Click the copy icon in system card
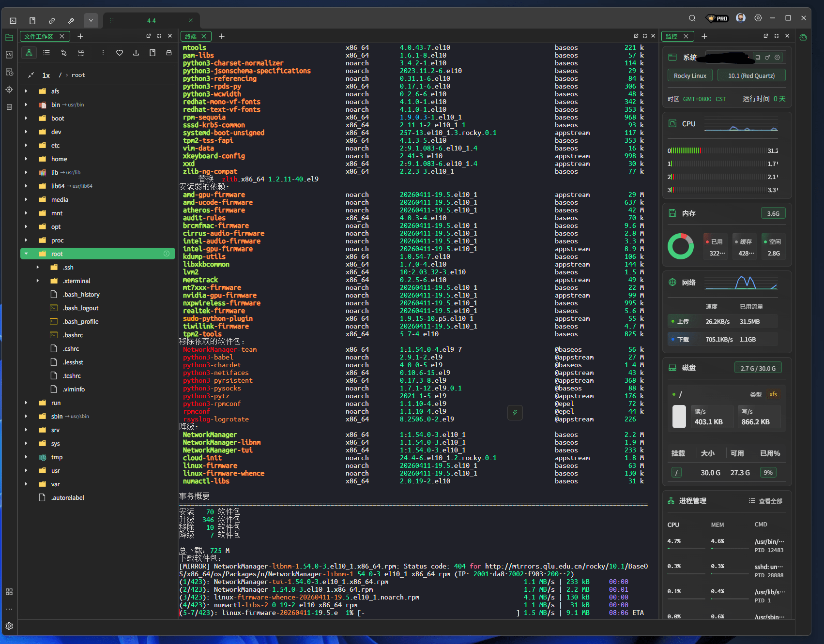The height and width of the screenshot is (644, 824). [x=758, y=57]
